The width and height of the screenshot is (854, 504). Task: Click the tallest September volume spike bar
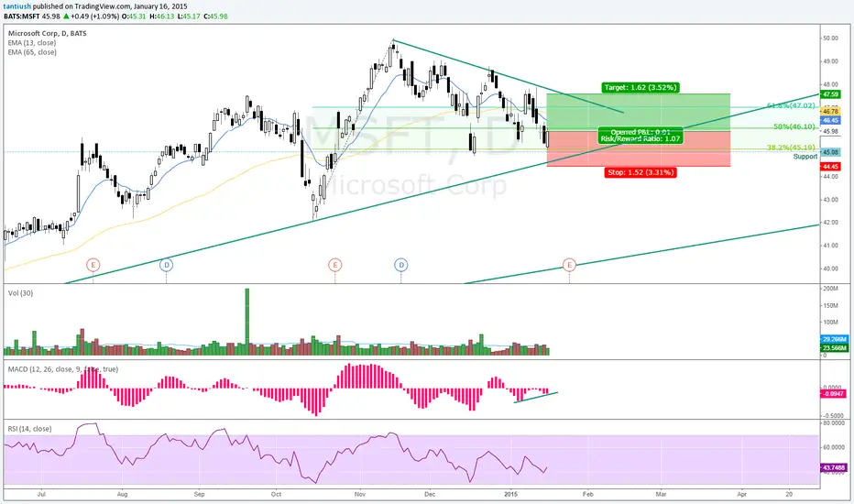pyautogui.click(x=247, y=322)
